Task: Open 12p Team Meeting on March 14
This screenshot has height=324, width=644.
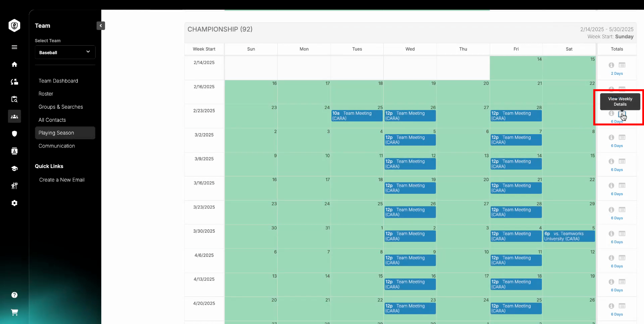Action: [x=516, y=164]
